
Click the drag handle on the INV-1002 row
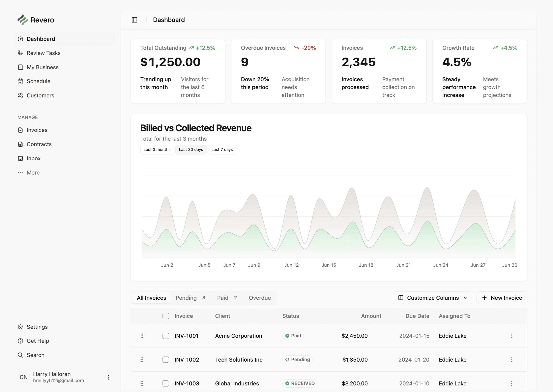(142, 359)
